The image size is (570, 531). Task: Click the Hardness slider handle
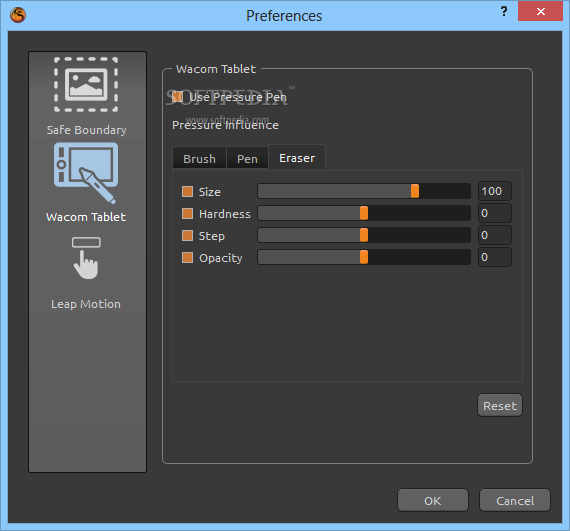tap(364, 213)
